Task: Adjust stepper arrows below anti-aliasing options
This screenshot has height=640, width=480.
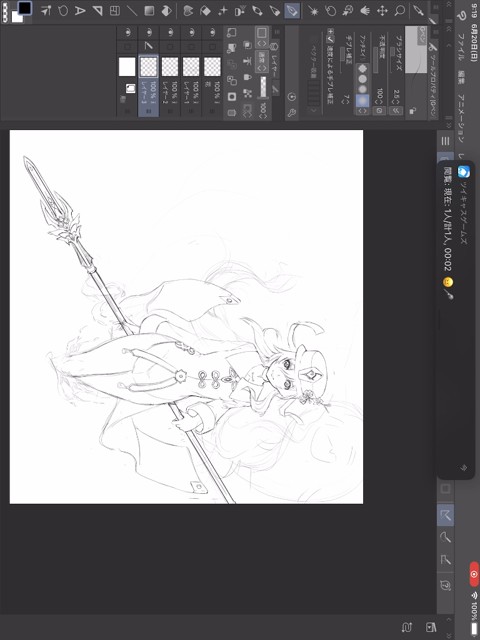Action: [x=362, y=111]
